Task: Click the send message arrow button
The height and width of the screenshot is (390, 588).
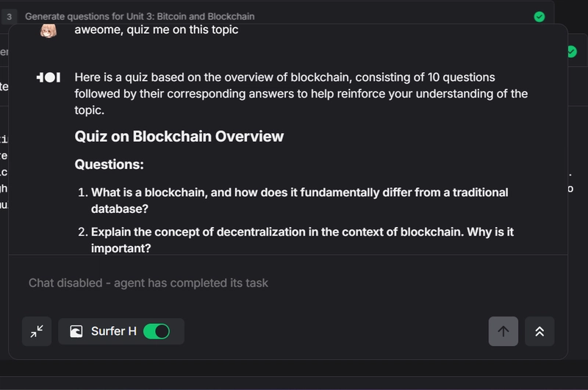Action: (503, 331)
